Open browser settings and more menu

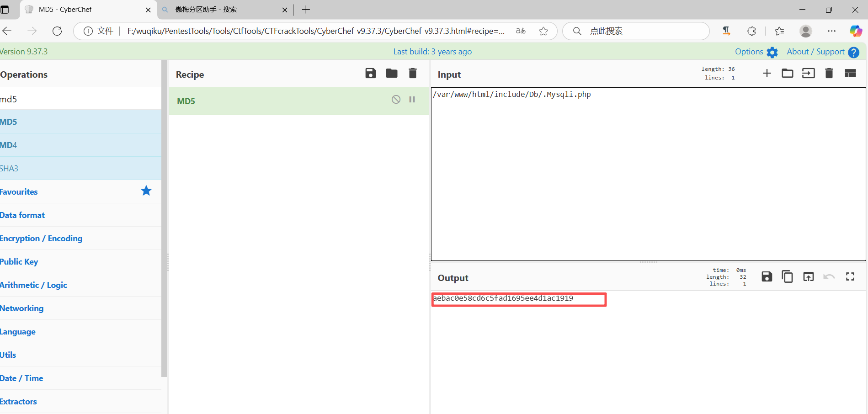click(832, 31)
